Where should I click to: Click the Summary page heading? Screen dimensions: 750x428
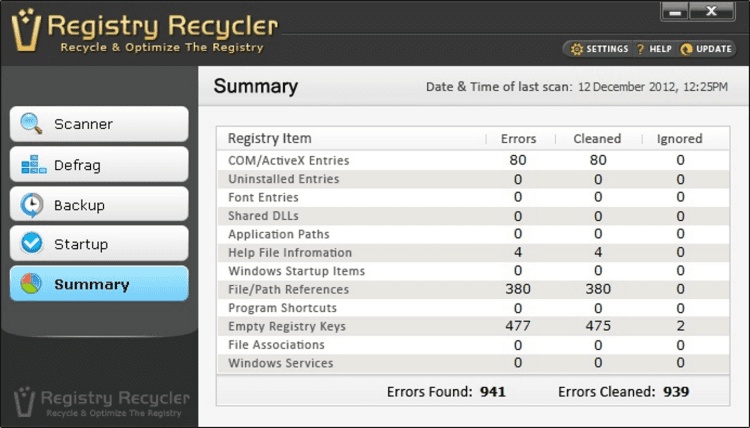255,87
